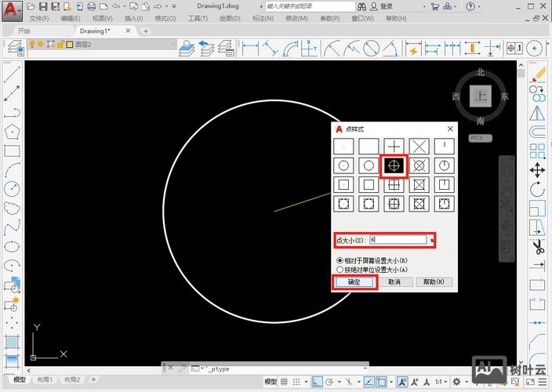The image size is (552, 392).
Task: Select the Rotate tool in right toolbar
Action: click(538, 190)
